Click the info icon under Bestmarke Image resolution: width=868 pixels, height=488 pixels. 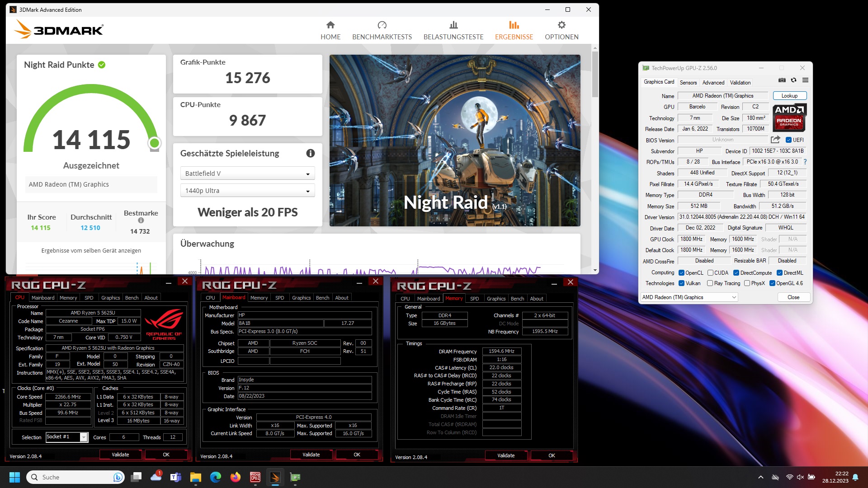tap(141, 221)
